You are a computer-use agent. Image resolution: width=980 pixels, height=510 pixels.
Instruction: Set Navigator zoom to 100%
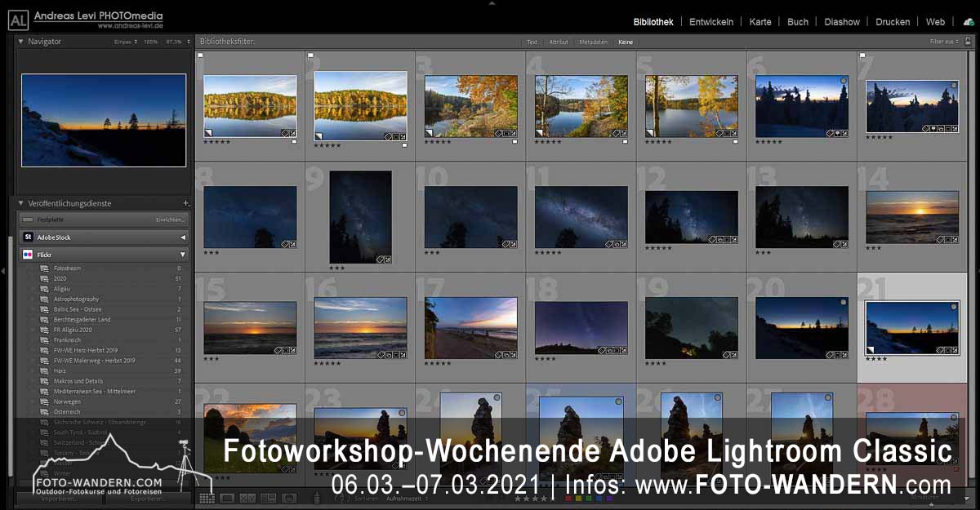click(150, 41)
